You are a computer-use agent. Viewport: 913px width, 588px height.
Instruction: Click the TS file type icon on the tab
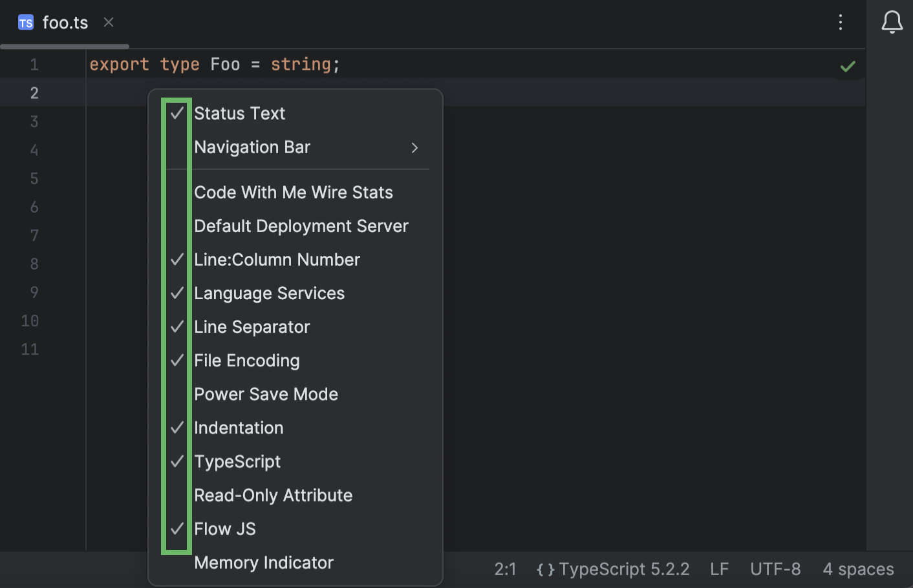pos(26,22)
